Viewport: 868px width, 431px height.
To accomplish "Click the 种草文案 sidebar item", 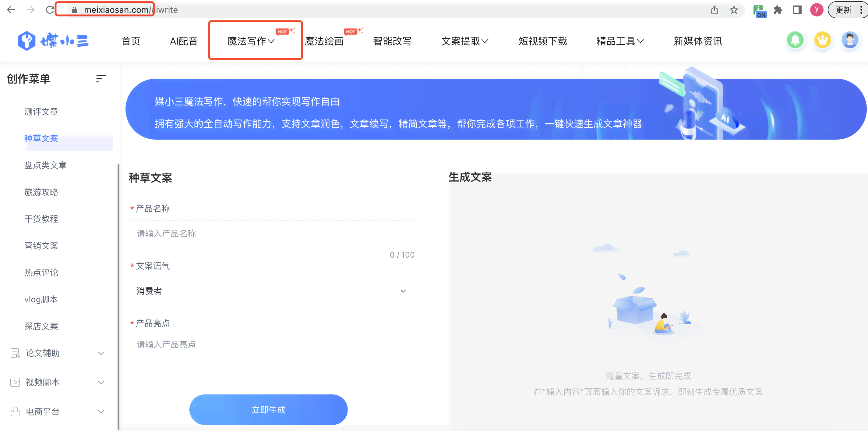I will pos(41,139).
